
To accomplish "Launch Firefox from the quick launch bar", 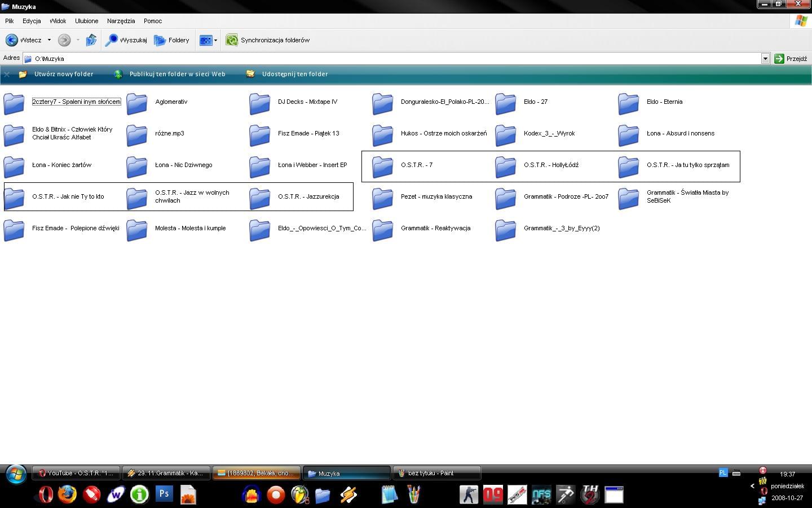I will [x=67, y=494].
